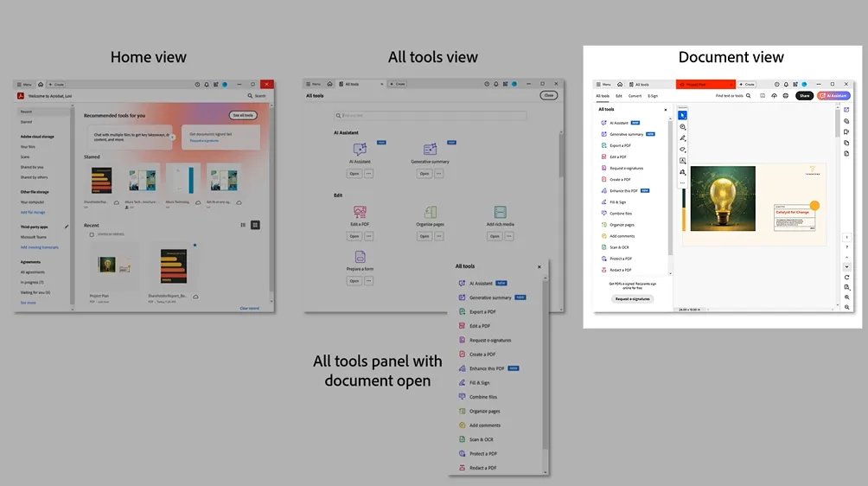Click Clear recent link in Home view
Image resolution: width=868 pixels, height=486 pixels.
pos(249,309)
